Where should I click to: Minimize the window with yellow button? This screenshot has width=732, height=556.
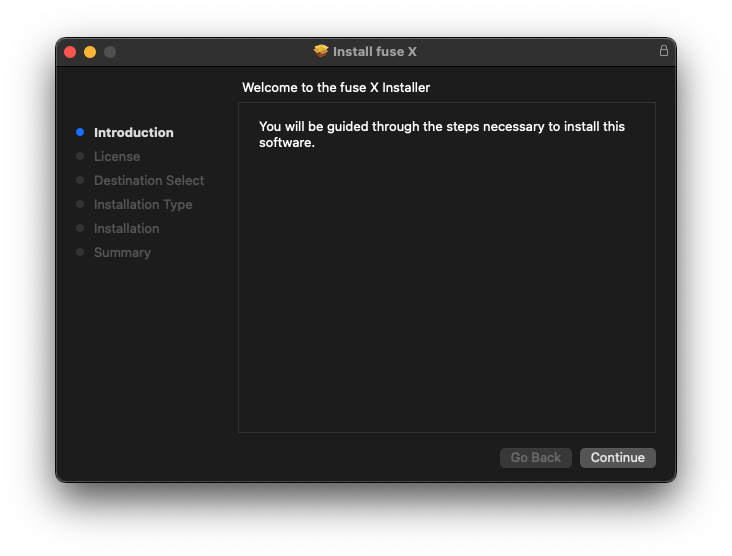tap(90, 52)
